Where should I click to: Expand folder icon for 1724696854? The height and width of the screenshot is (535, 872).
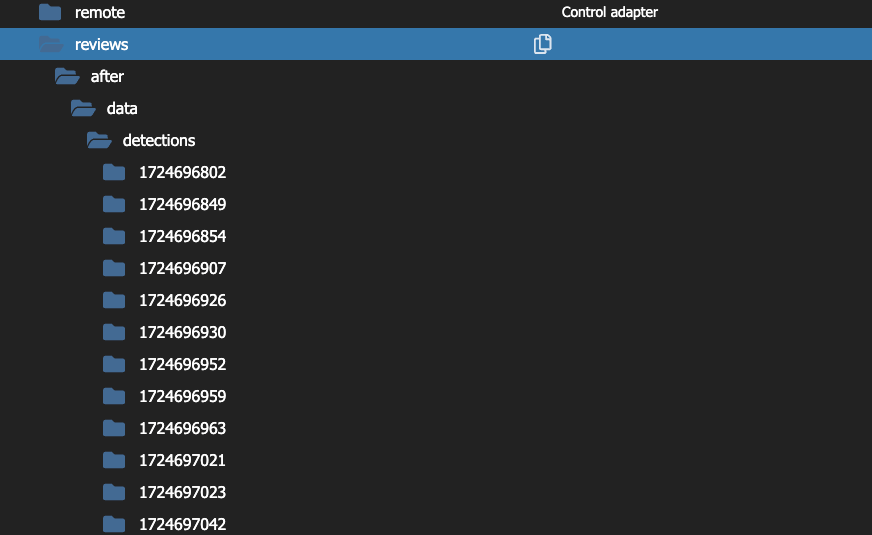(x=114, y=236)
